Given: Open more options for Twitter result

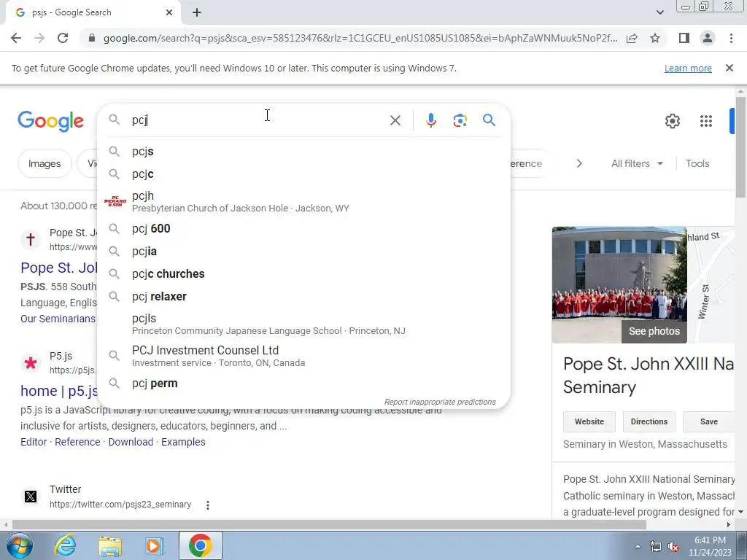Looking at the screenshot, I should [208, 505].
